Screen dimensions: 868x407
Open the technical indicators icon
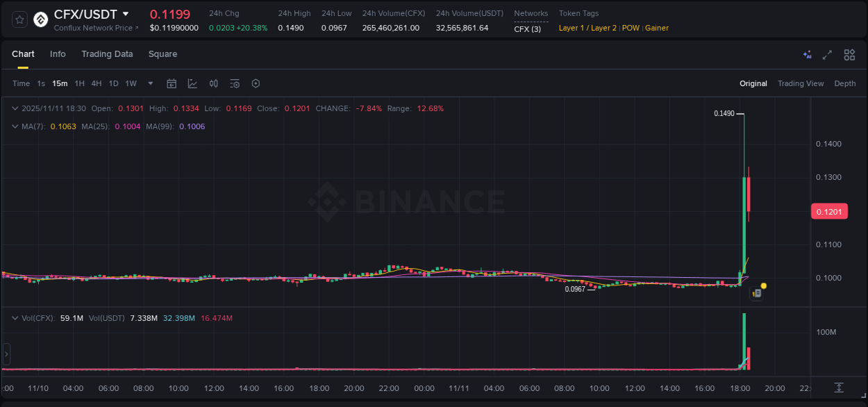click(x=213, y=83)
